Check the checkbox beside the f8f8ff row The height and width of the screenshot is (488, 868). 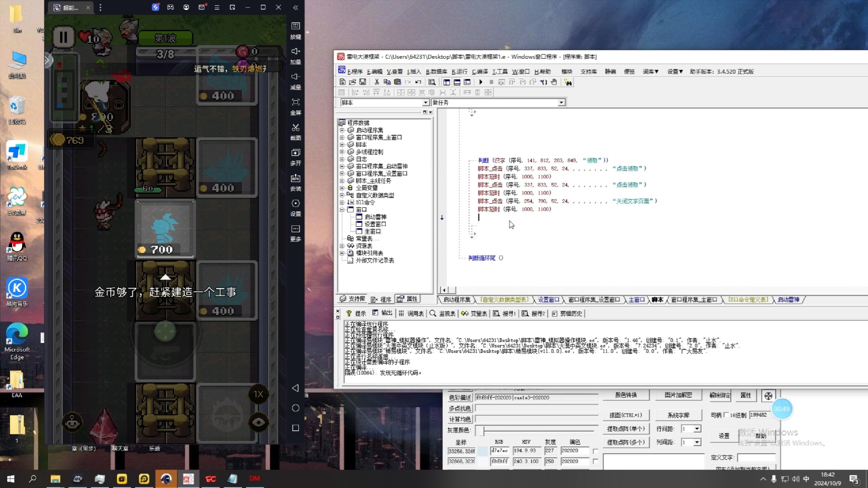[595, 461]
